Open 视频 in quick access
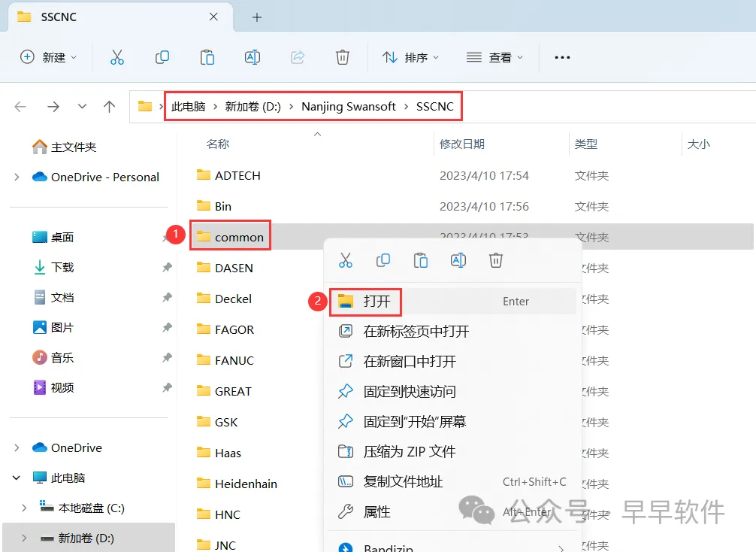 (x=53, y=387)
